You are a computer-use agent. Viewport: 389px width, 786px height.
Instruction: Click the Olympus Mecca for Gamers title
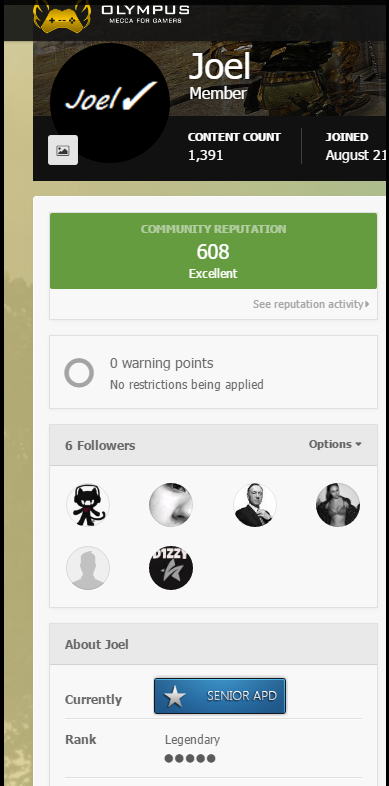pos(145,14)
